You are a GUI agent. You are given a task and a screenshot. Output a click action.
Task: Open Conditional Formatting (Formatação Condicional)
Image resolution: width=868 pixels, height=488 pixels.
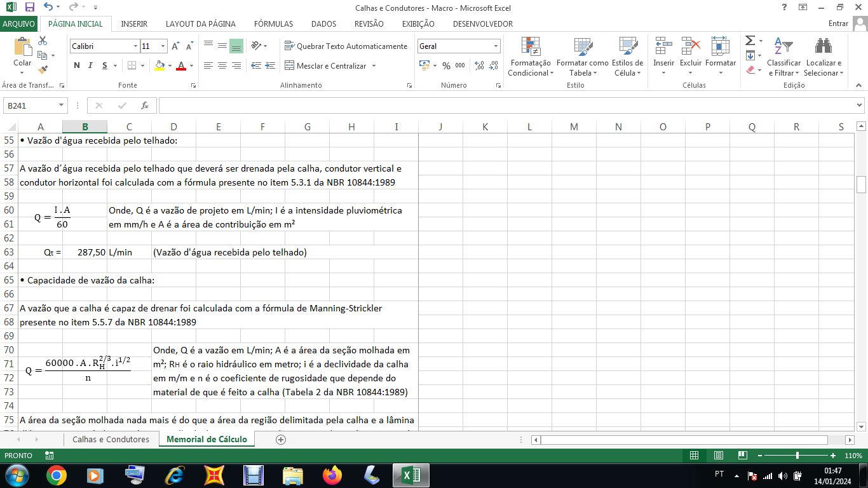click(531, 57)
